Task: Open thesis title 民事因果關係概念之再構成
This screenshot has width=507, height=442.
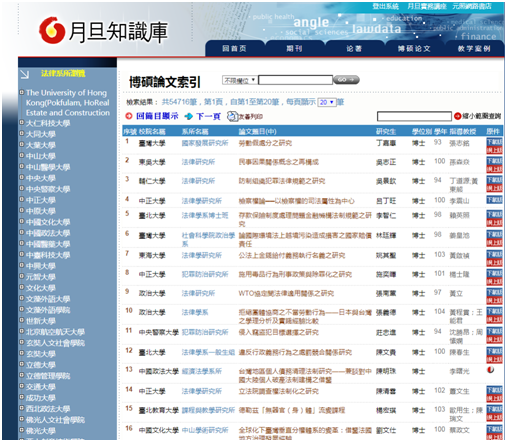Action: [x=278, y=162]
